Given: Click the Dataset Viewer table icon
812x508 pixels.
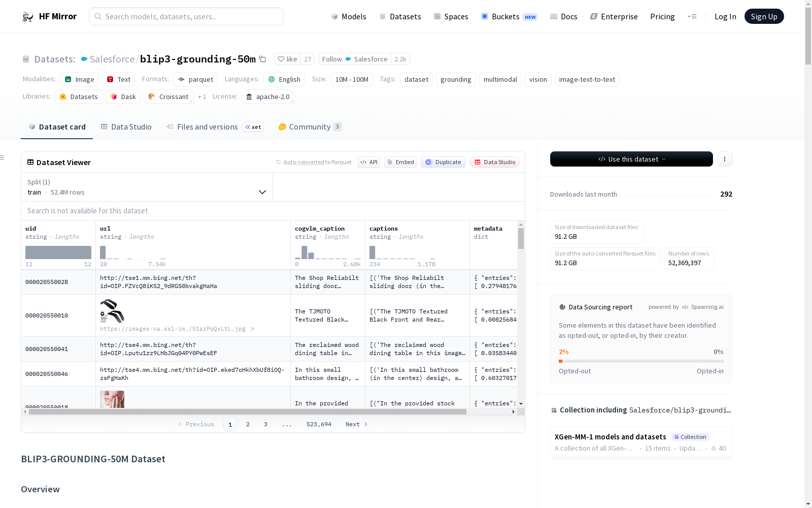Looking at the screenshot, I should [30, 162].
